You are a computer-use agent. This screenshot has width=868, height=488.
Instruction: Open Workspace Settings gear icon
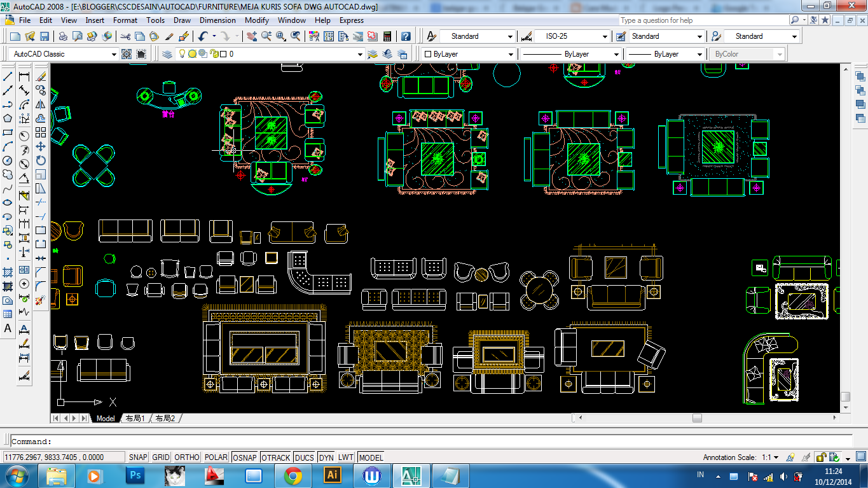[x=127, y=54]
